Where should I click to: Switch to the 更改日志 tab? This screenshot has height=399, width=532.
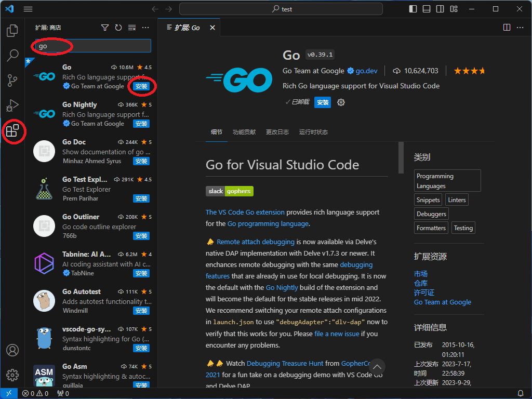point(277,132)
